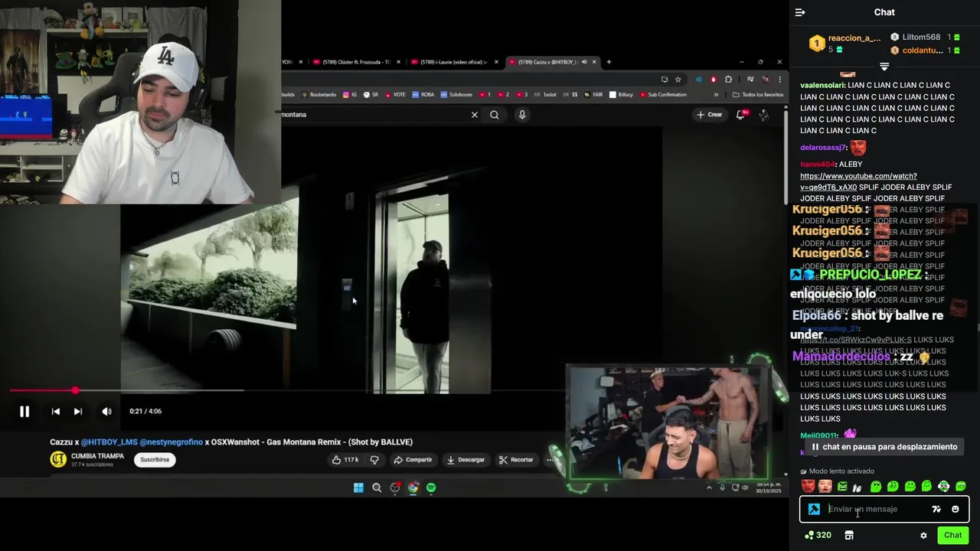
Task: Open the YouTube account avatar menu
Action: click(763, 115)
